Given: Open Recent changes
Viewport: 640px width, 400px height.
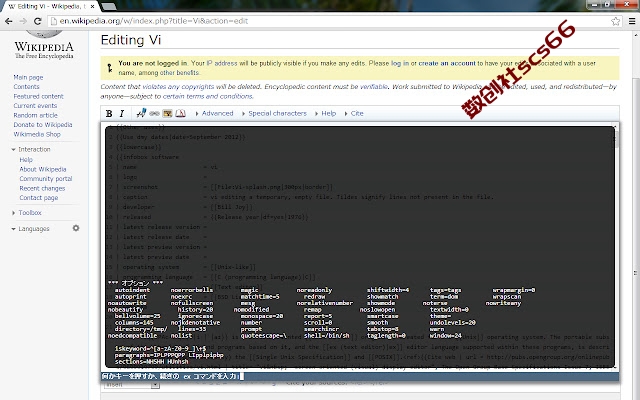Looking at the screenshot, I should tap(42, 188).
